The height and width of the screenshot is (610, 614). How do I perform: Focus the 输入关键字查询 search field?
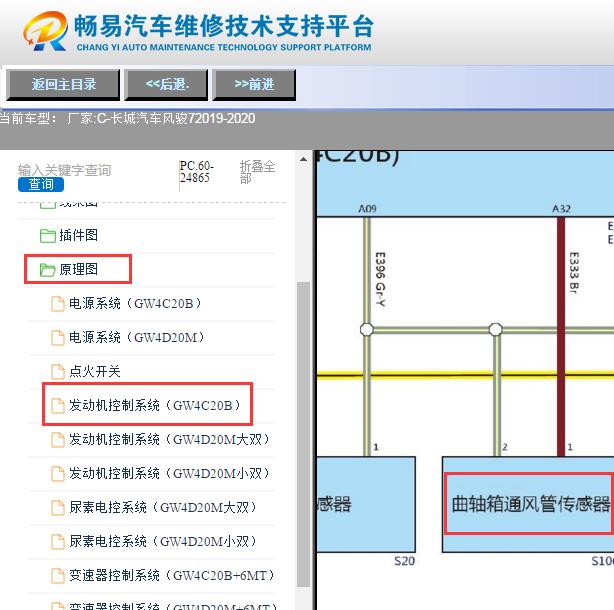click(65, 170)
